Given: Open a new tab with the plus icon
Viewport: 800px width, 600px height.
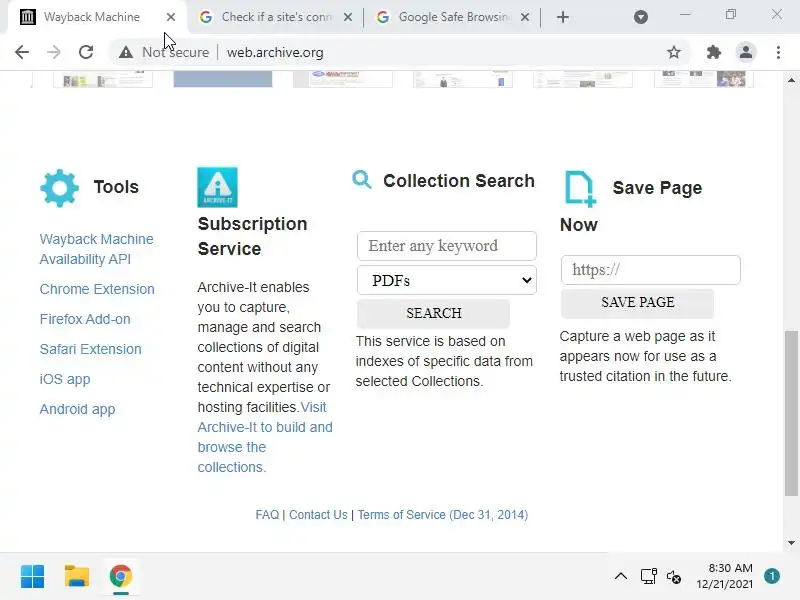Looking at the screenshot, I should click(563, 17).
